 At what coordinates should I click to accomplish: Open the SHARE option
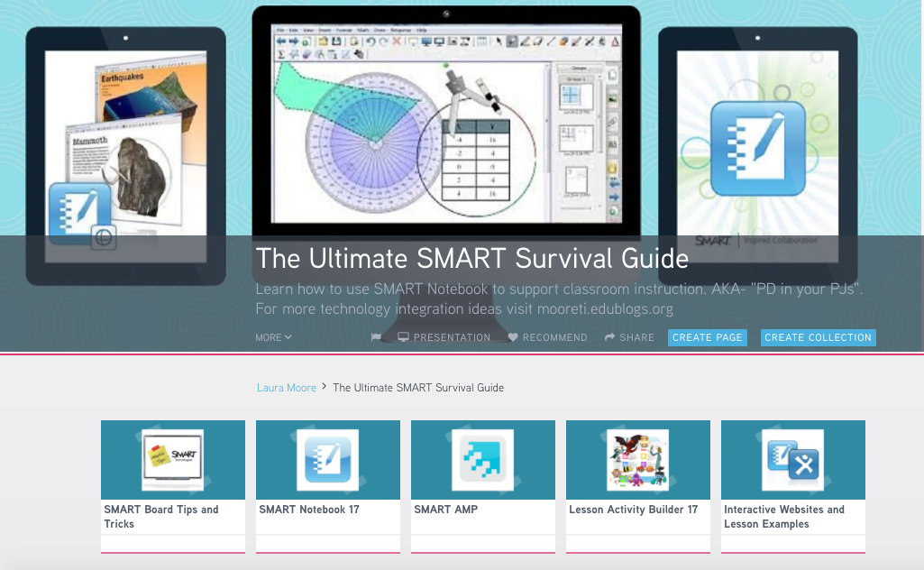[629, 337]
